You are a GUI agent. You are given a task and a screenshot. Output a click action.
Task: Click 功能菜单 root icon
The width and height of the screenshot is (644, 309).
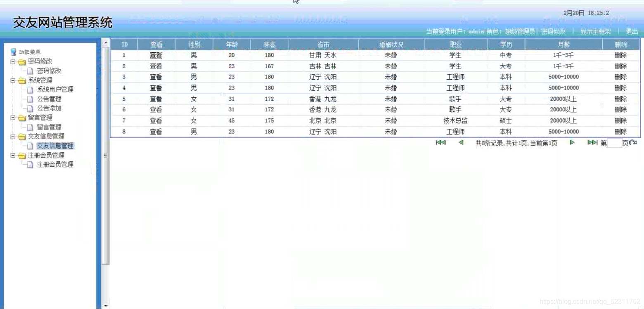click(x=14, y=52)
